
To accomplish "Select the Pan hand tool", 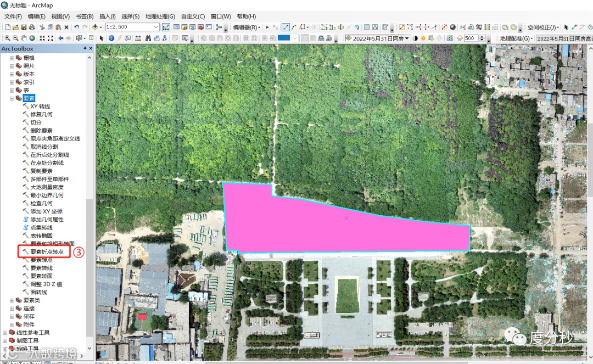I will (24, 38).
